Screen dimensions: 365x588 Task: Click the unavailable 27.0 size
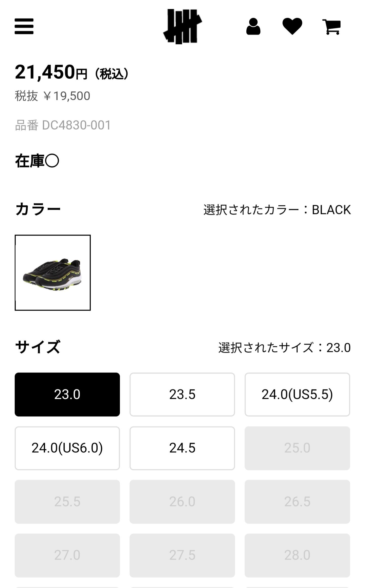click(67, 555)
